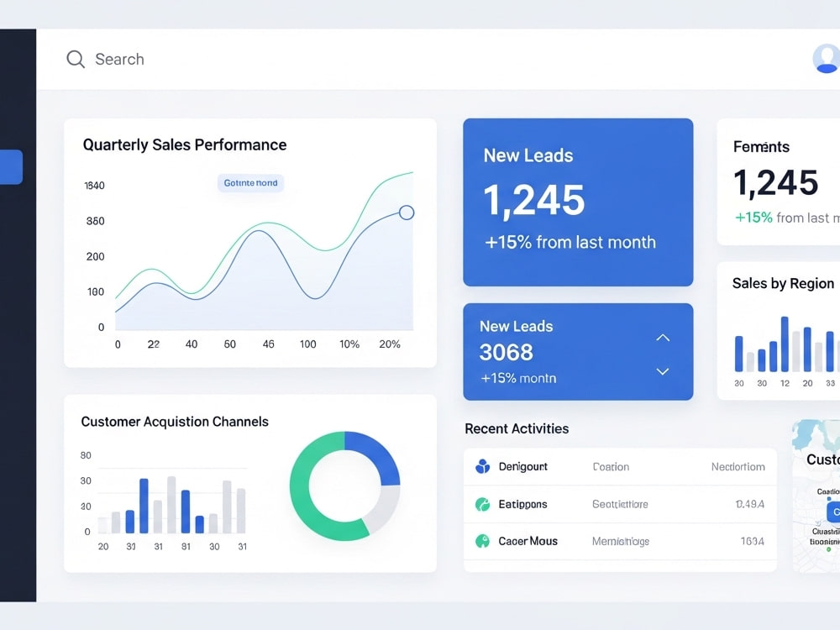The height and width of the screenshot is (630, 840).
Task: Click the chart tooltip label 'Gotınte nond'
Action: click(x=250, y=182)
